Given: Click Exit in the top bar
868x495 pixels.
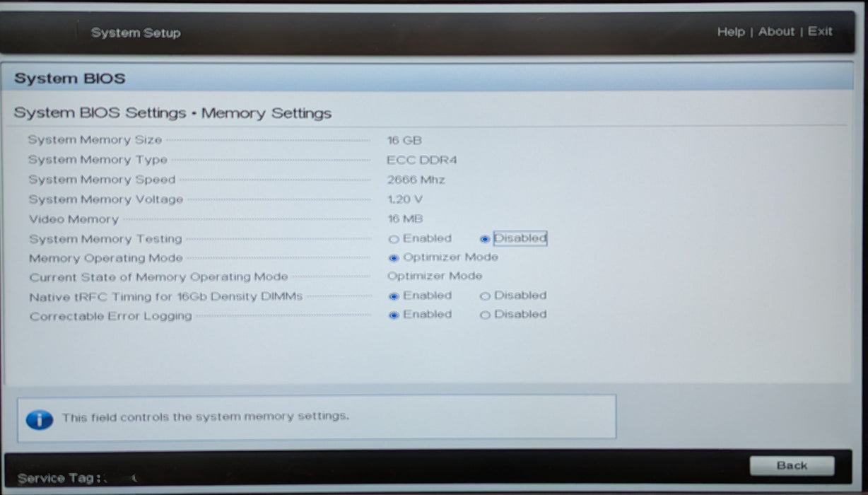Looking at the screenshot, I should coord(820,32).
